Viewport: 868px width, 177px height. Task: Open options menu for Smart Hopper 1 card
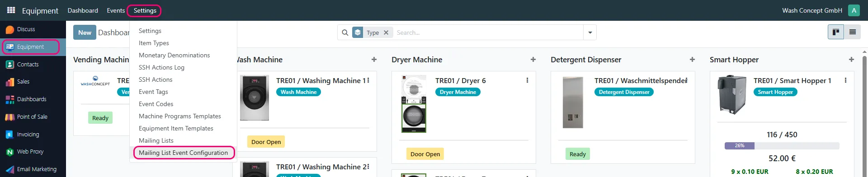(845, 80)
